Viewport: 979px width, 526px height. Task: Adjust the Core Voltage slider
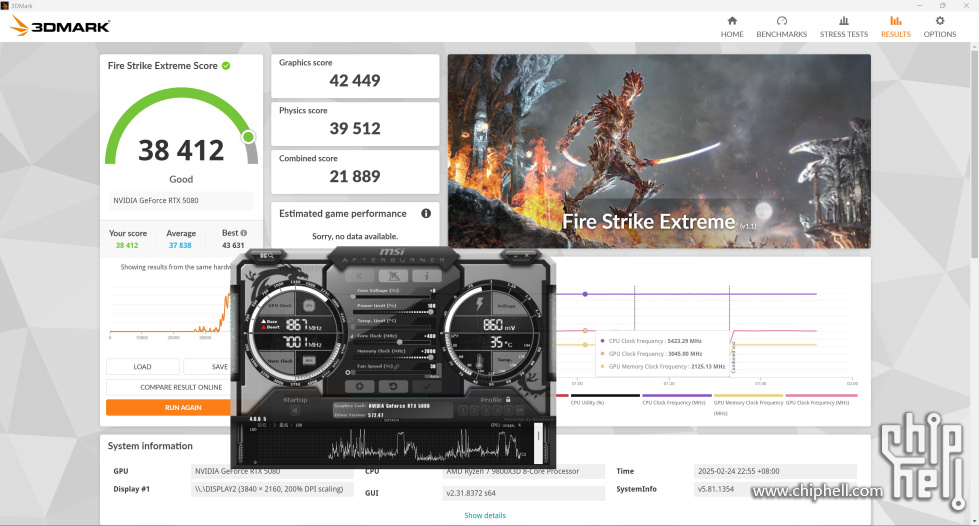coord(391,297)
